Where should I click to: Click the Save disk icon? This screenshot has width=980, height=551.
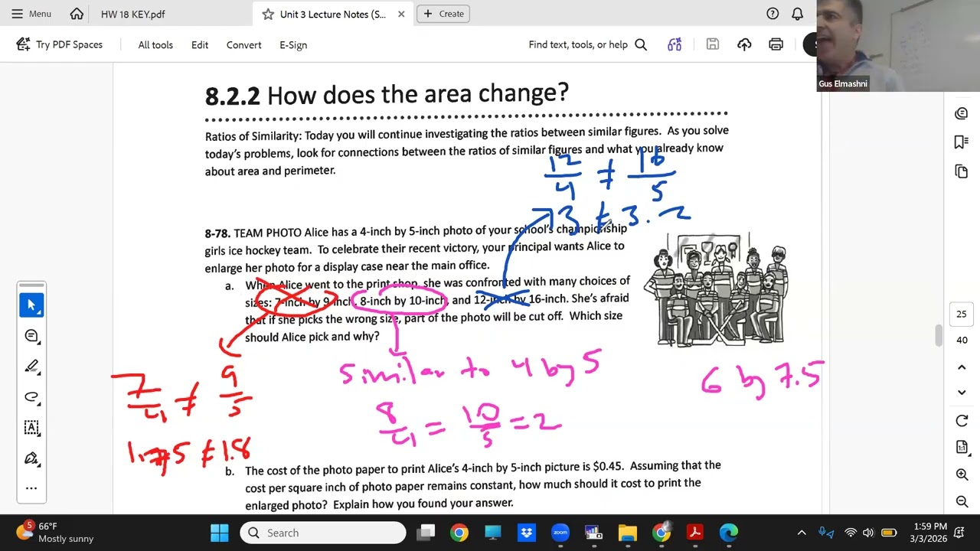point(712,44)
